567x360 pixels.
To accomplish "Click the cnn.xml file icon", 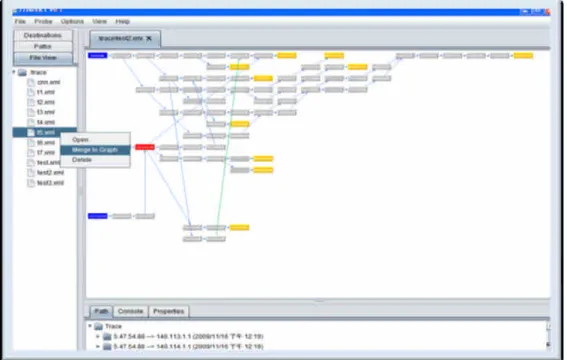I will click(31, 82).
